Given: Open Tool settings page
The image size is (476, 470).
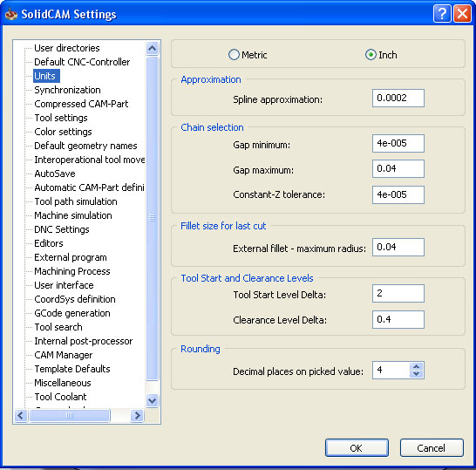Looking at the screenshot, I should (x=61, y=118).
